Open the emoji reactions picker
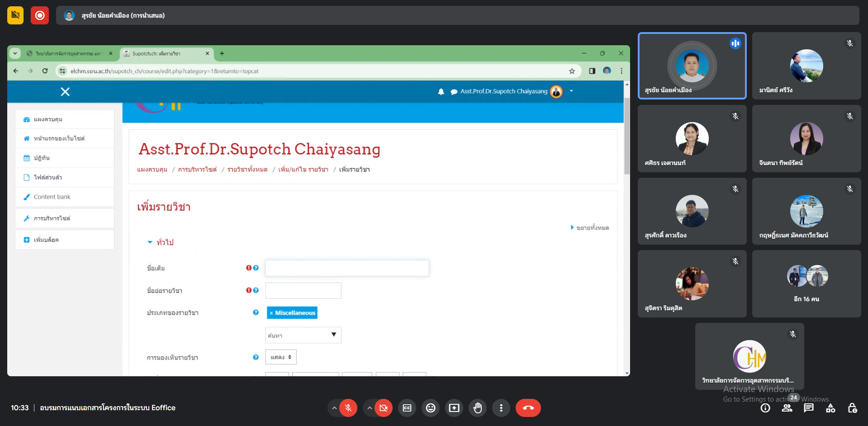This screenshot has width=868, height=426. [431, 408]
